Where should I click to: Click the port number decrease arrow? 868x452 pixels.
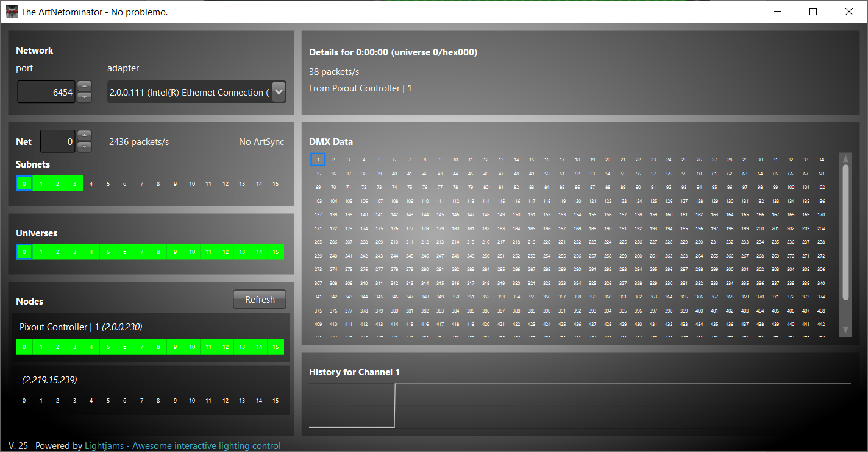pyautogui.click(x=85, y=97)
